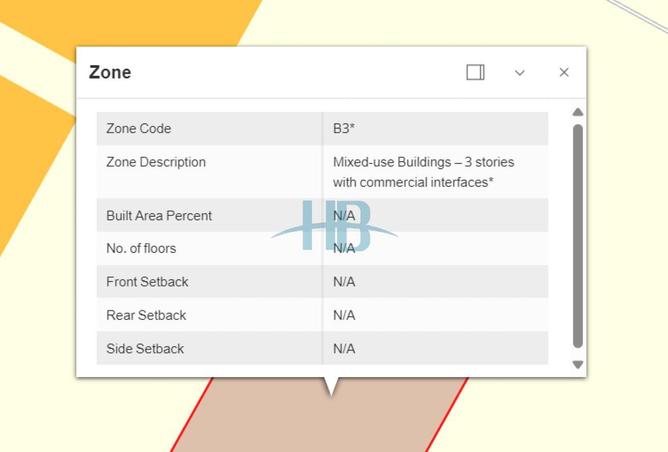The image size is (668, 452).
Task: Click the scrollbar up arrow
Action: pos(578,112)
